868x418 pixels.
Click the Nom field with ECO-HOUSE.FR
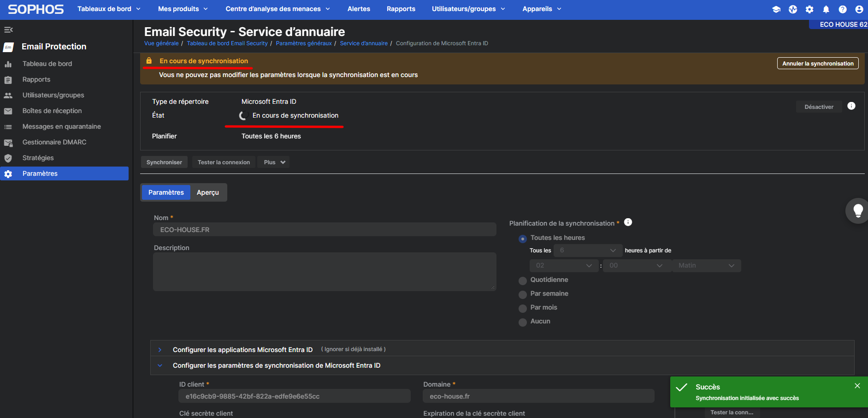point(325,230)
